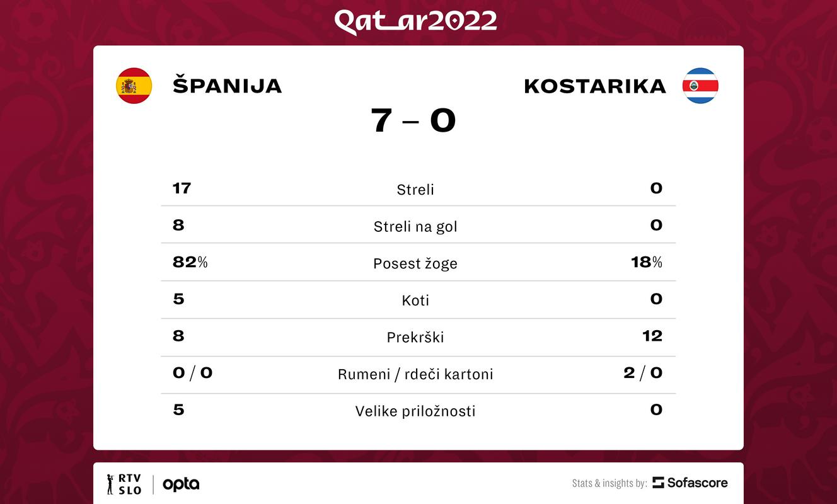Click Spain's 82% possession value

pos(190,262)
